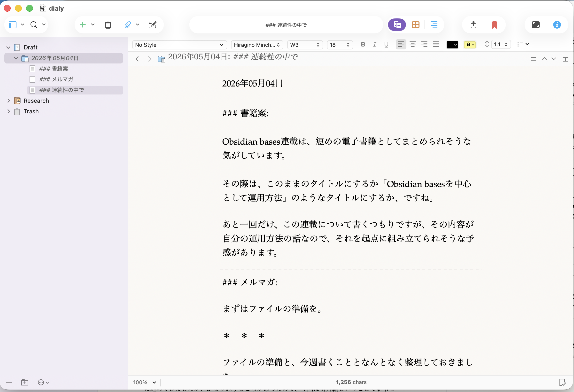
Task: Open Quick Reference compose icon
Action: pyautogui.click(x=152, y=25)
